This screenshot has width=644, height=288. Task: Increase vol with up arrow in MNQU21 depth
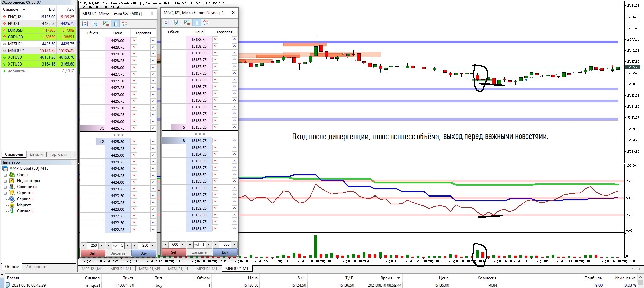tap(209, 245)
